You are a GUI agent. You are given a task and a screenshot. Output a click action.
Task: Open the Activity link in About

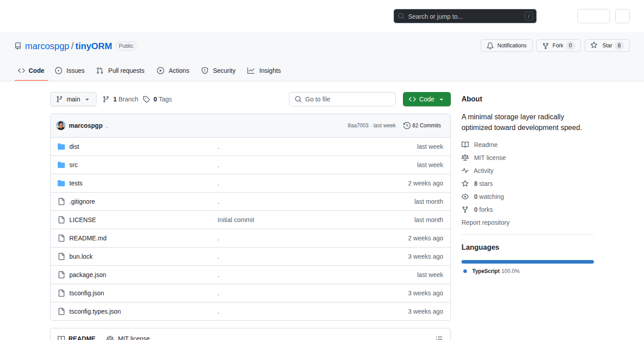tap(483, 171)
